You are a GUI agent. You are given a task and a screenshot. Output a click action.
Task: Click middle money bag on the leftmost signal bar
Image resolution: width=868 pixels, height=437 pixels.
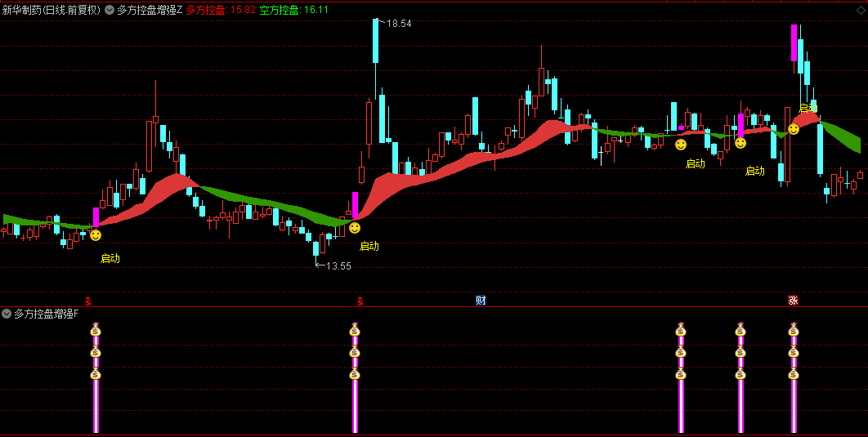pyautogui.click(x=96, y=352)
